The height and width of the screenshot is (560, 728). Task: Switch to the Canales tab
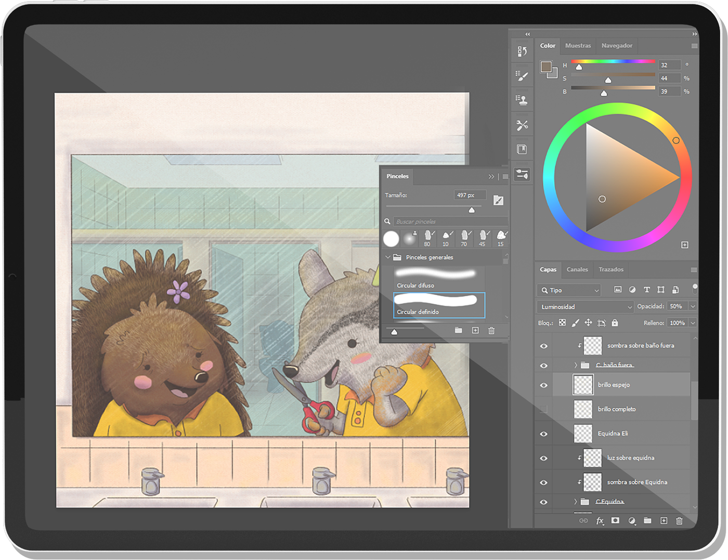click(577, 269)
